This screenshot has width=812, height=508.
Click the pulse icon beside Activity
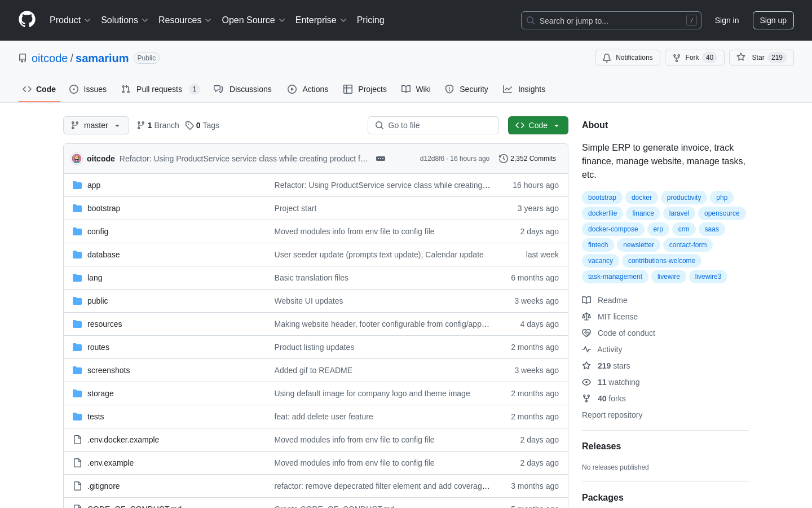(x=586, y=349)
